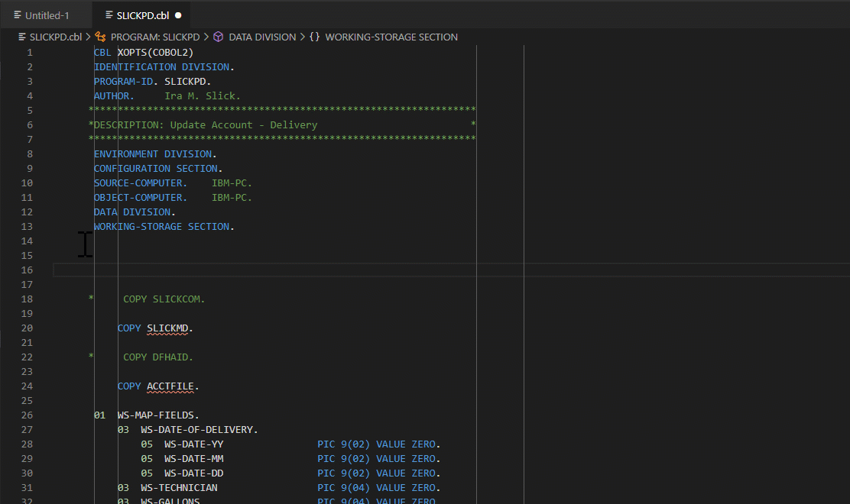
Task: Switch to the Untitled-1 tab
Action: pyautogui.click(x=46, y=14)
